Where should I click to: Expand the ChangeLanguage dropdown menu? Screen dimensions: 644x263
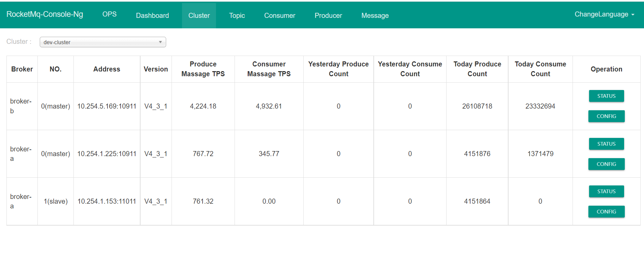604,14
